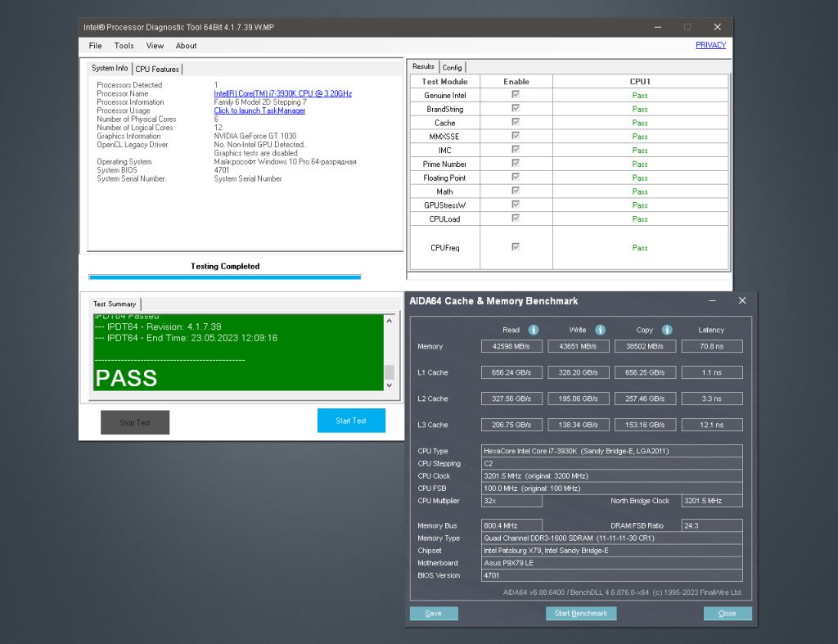Screen dimensions: 838x644
Task: Close the Intel Processor Diagnostic Tool window
Action: click(x=717, y=27)
